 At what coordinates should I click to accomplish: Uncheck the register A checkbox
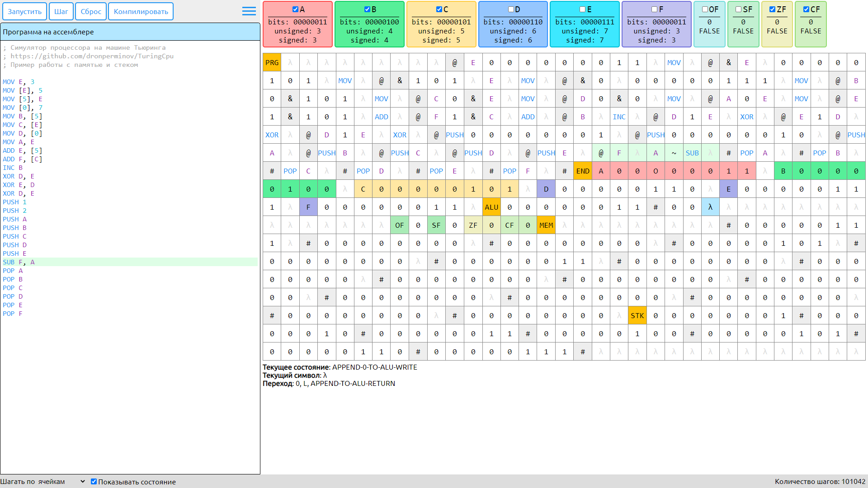click(x=295, y=9)
